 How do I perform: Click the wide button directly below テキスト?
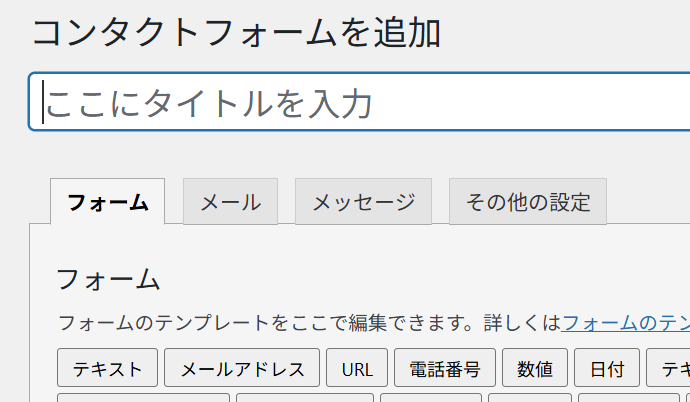point(143,398)
